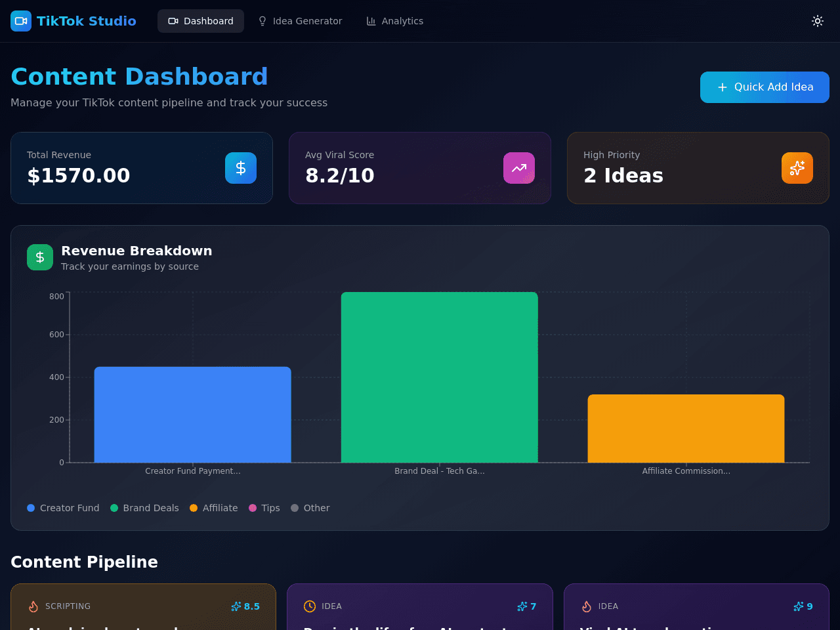
Task: Click the Brand Deal - Tech Ga... axis label
Action: 440,471
